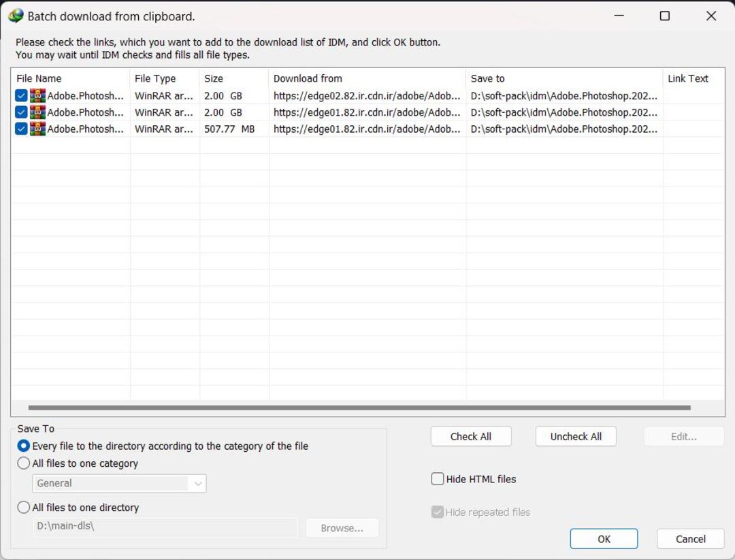The image size is (735, 560).
Task: Enable the Hide HTML files checkbox
Action: tap(438, 479)
